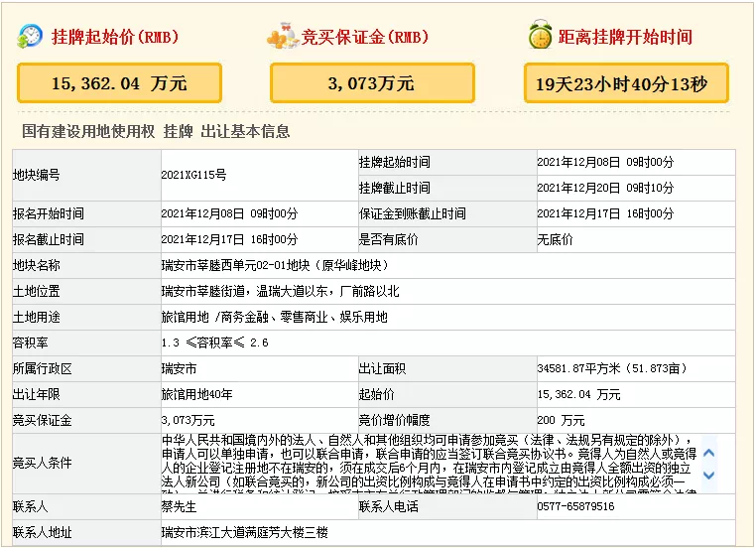Click the contact name 蔡先生
Image resolution: width=756 pixels, height=548 pixels.
coord(179,506)
